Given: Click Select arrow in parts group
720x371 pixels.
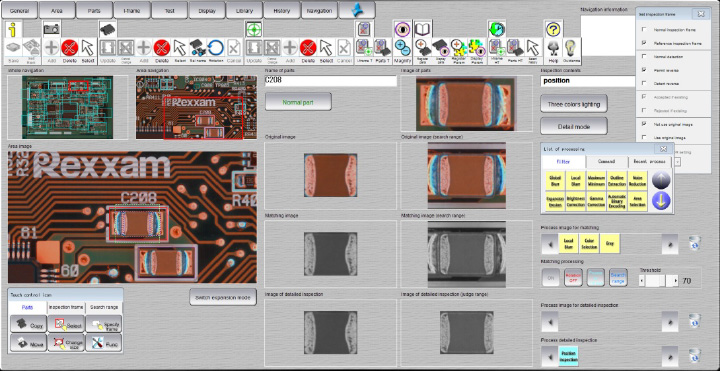Looking at the screenshot, I should pyautogui.click(x=180, y=51).
